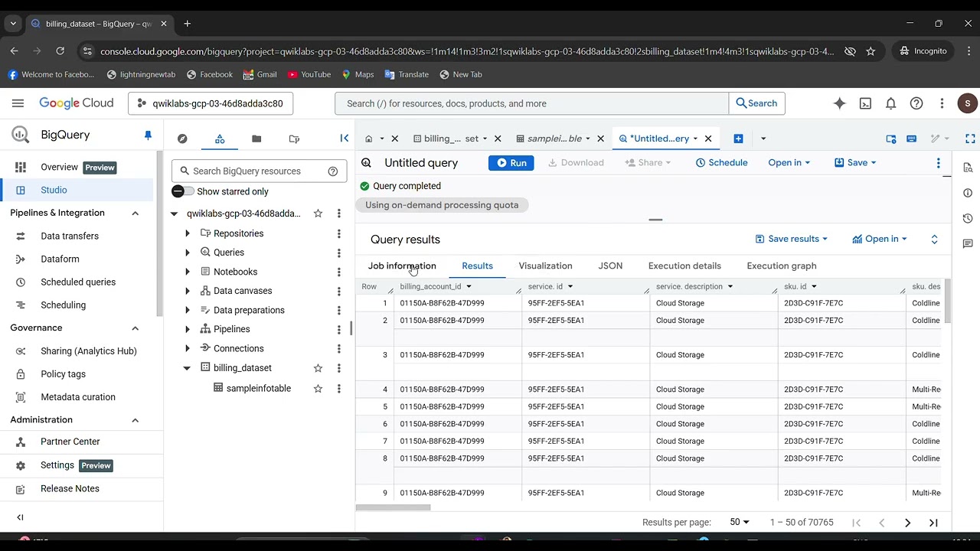Open the Explorer compass icon tab
The image size is (980, 551).
click(182, 139)
